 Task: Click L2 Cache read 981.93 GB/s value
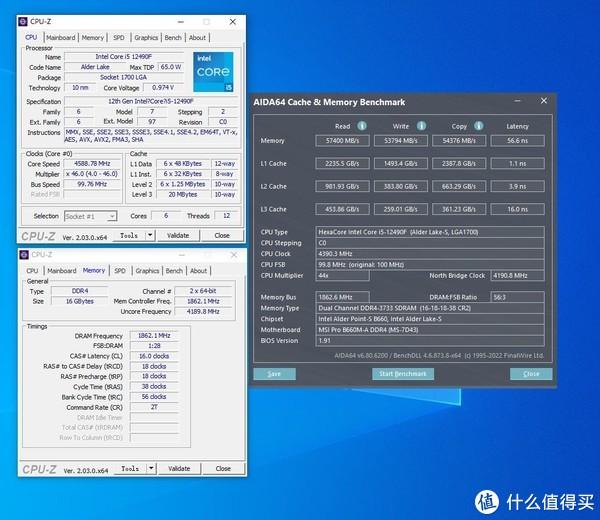point(342,186)
